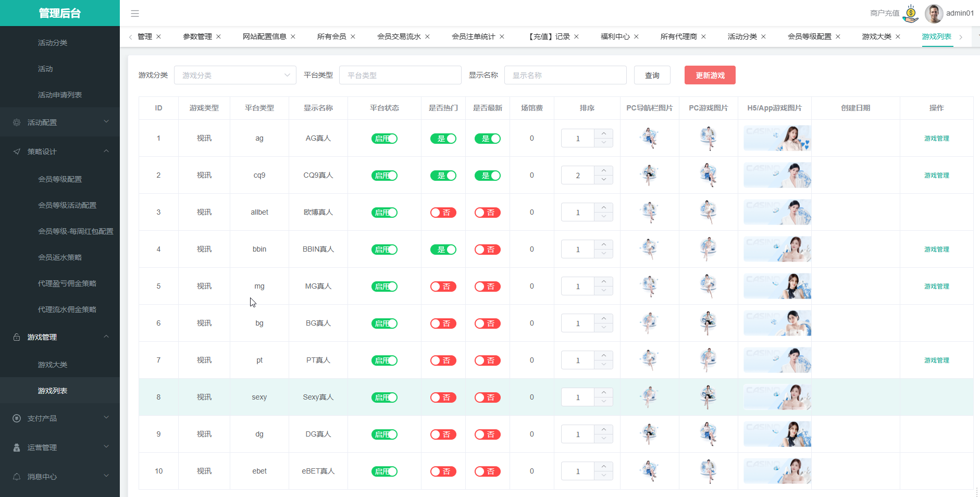Close the 福利中心 tab
980x497 pixels.
tap(636, 36)
